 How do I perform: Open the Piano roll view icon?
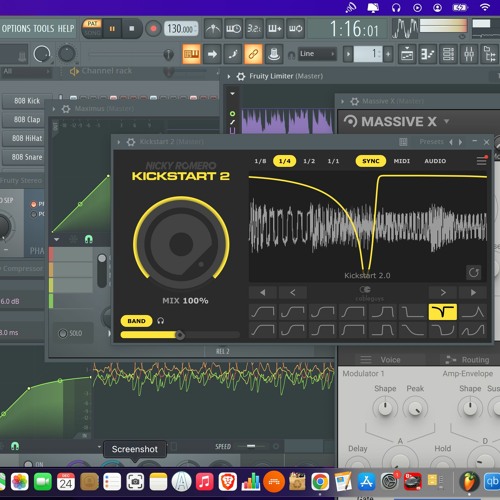[427, 54]
